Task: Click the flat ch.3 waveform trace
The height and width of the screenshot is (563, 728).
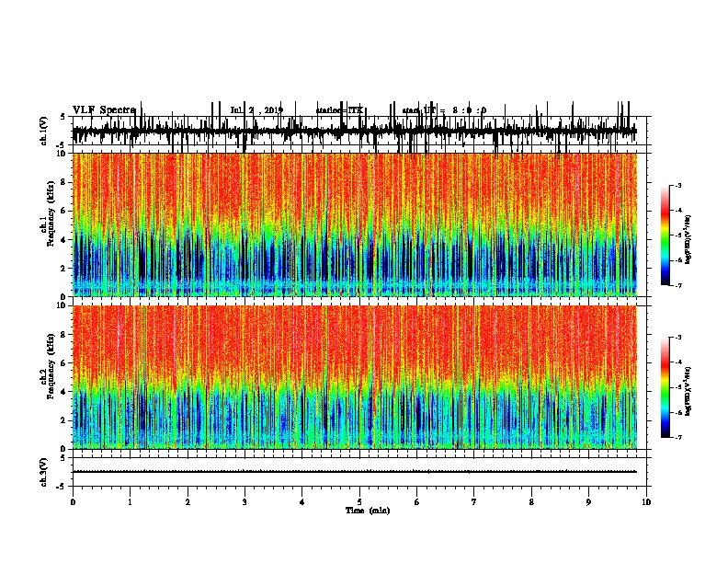Action: click(355, 472)
